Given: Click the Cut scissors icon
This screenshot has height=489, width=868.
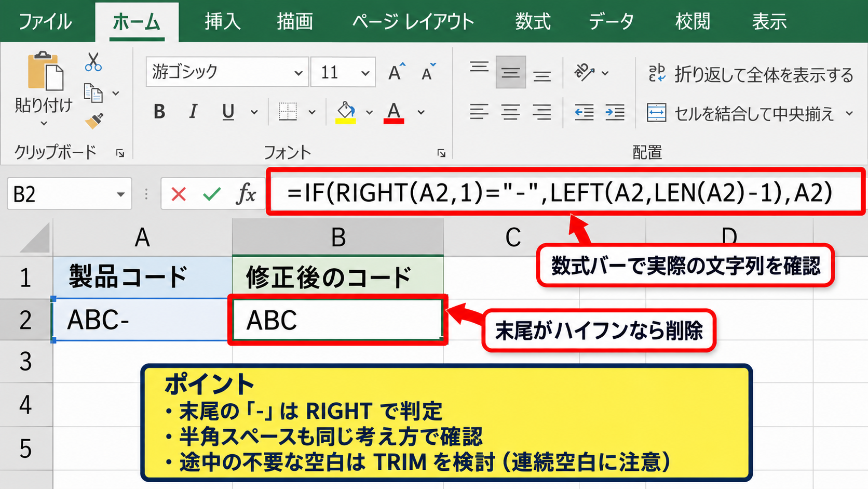Looking at the screenshot, I should click(x=93, y=62).
